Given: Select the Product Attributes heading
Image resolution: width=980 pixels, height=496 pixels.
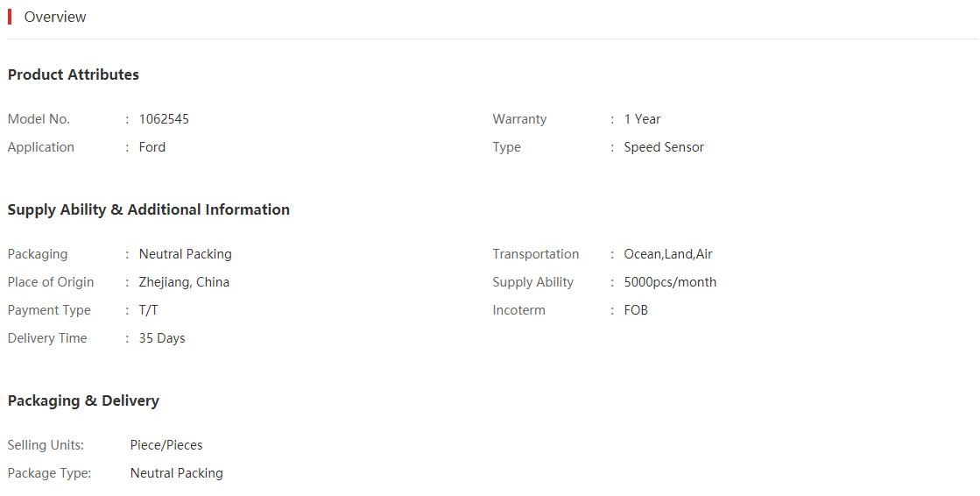Looking at the screenshot, I should pos(73,74).
